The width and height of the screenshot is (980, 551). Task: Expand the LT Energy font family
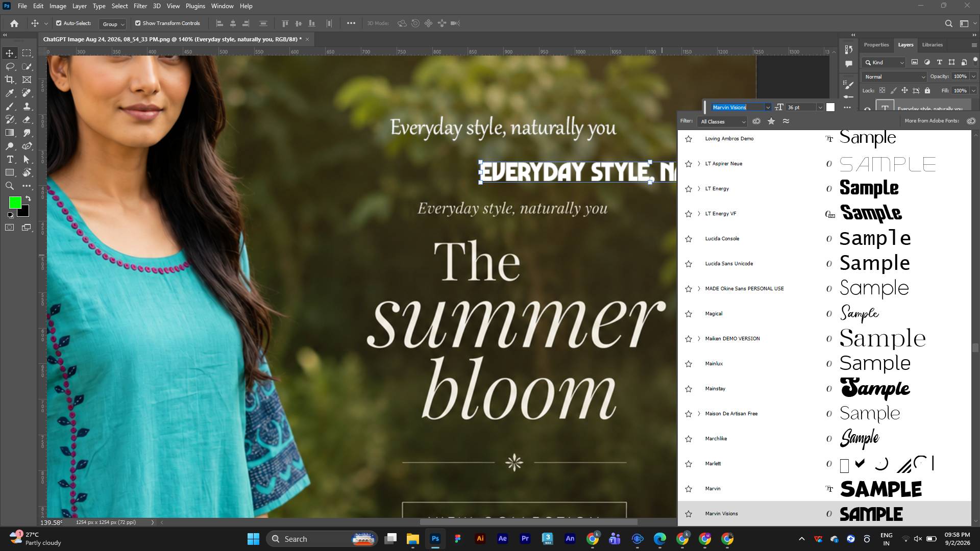click(x=699, y=189)
